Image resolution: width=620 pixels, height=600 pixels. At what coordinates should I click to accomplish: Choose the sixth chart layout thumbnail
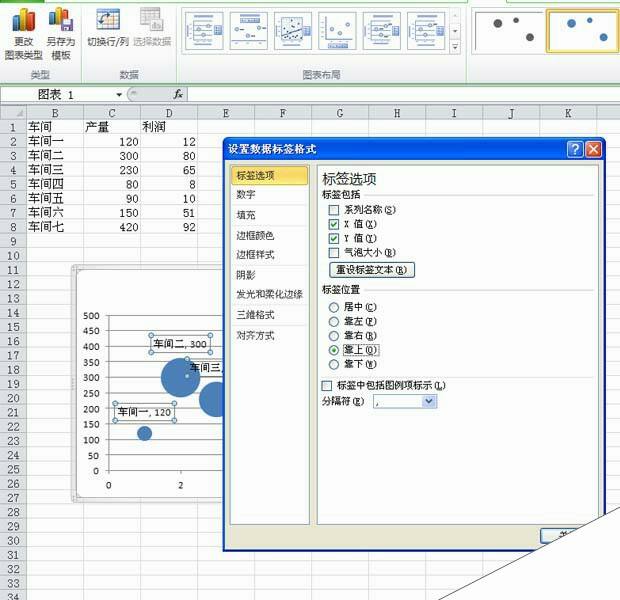[x=425, y=31]
